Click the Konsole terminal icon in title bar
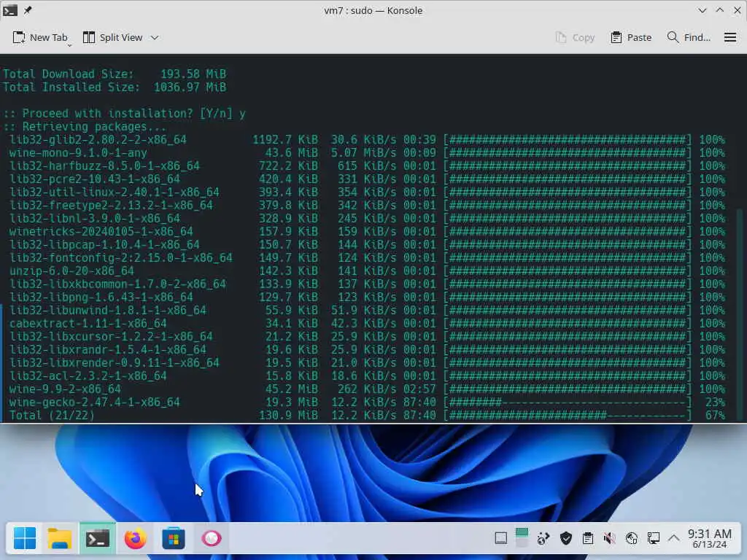 point(10,10)
